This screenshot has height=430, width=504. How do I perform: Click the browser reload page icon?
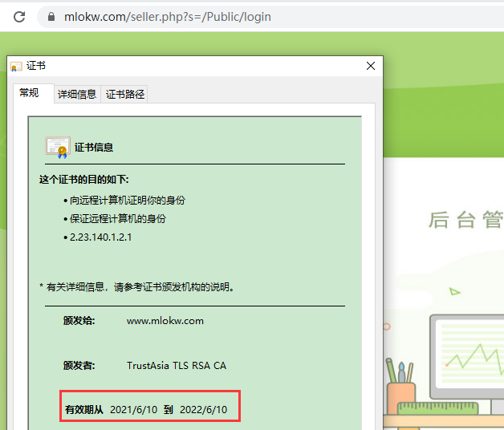coord(19,16)
